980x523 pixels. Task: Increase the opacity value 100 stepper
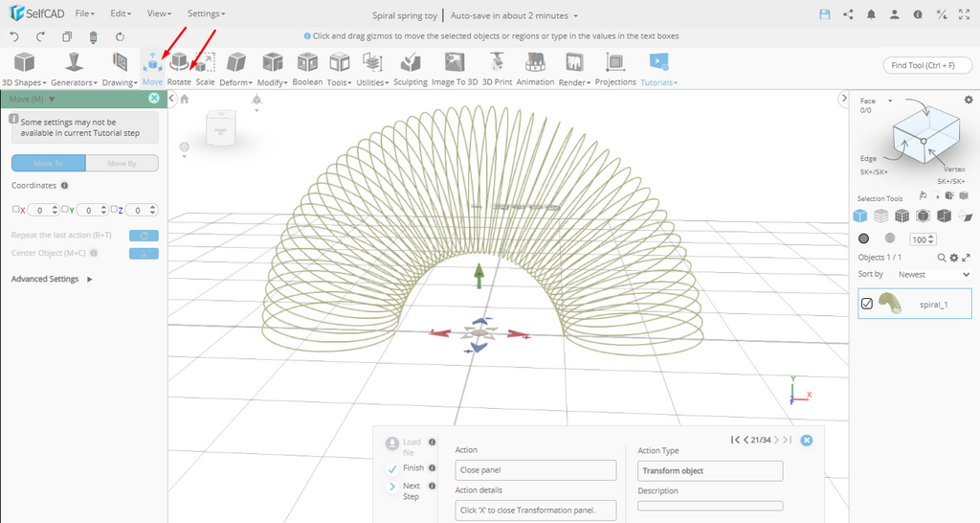pos(931,237)
